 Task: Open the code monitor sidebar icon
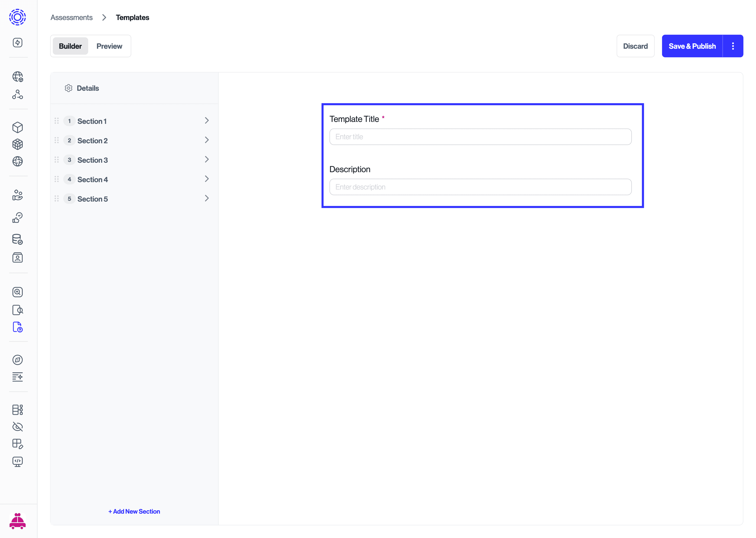pyautogui.click(x=18, y=462)
